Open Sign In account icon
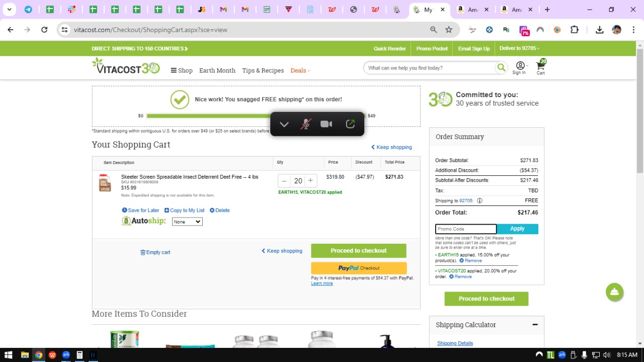 pyautogui.click(x=519, y=68)
